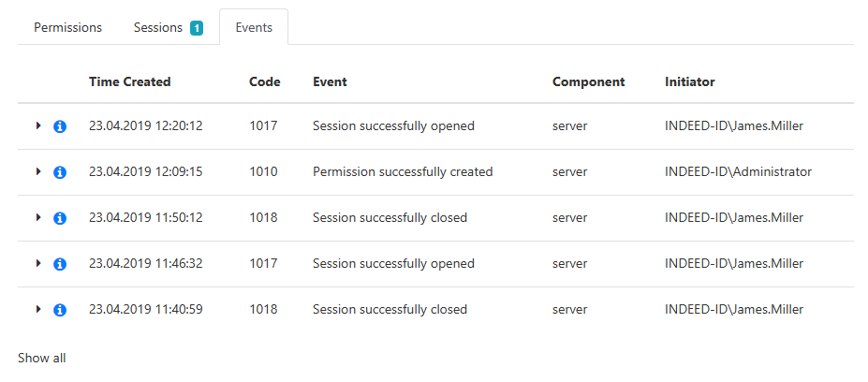Click the Sessions count badge
Viewport: 868px width, 382px height.
click(197, 28)
